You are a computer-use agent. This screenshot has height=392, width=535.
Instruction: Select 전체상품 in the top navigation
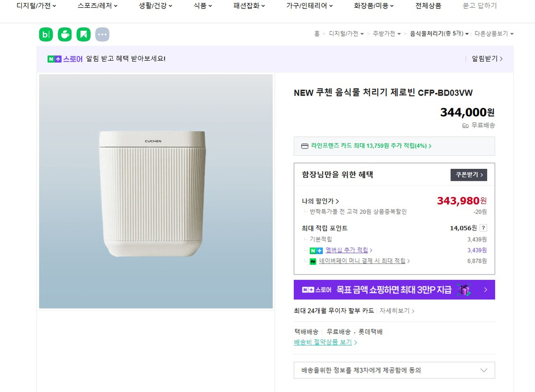[x=428, y=6]
